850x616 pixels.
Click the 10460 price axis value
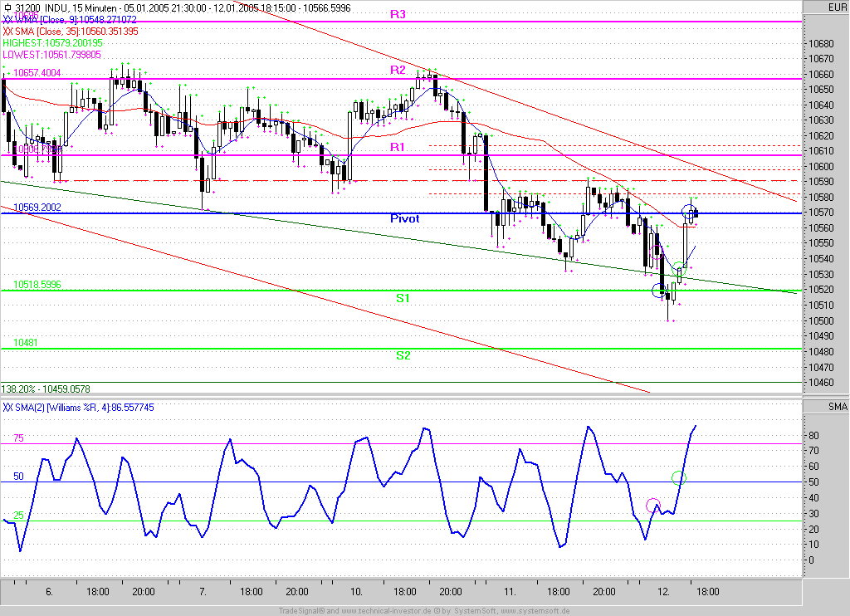click(x=821, y=382)
